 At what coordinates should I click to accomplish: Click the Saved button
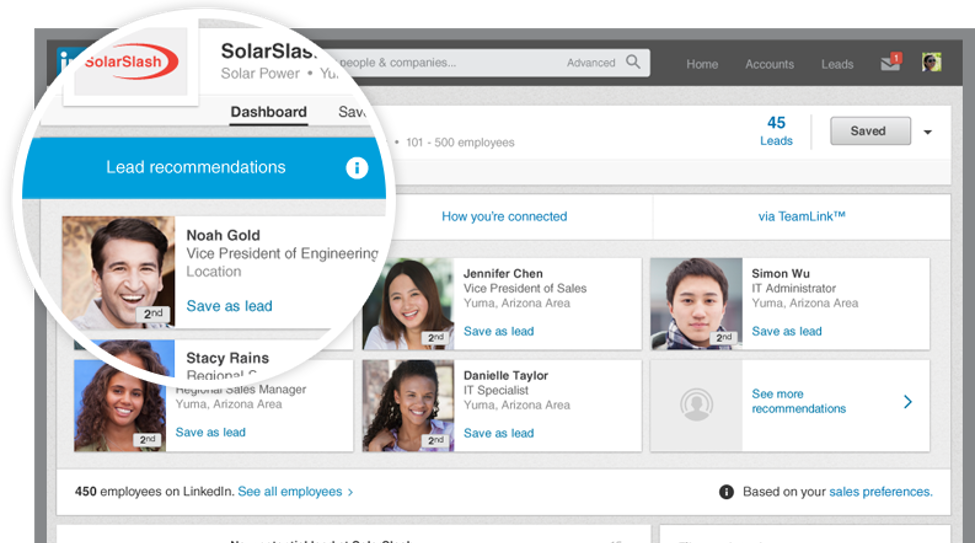(x=870, y=131)
